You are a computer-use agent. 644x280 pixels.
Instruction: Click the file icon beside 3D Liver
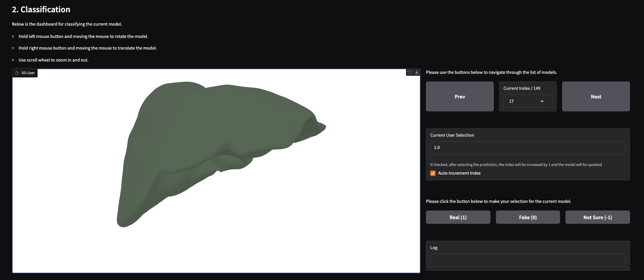pos(17,73)
